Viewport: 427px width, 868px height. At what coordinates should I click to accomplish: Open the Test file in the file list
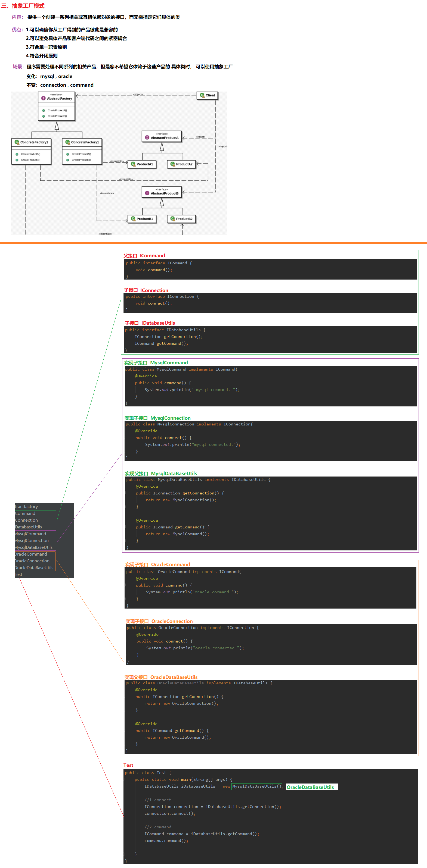19,575
